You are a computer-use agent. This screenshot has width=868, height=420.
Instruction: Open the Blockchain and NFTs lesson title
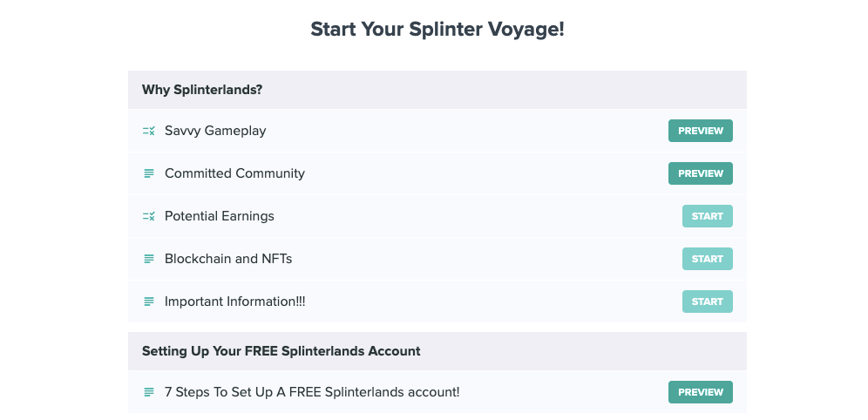click(228, 259)
